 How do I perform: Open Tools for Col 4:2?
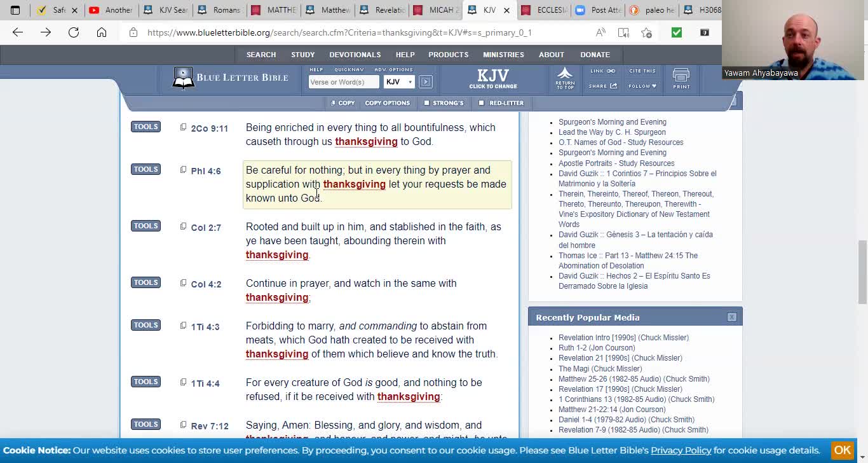(146, 282)
